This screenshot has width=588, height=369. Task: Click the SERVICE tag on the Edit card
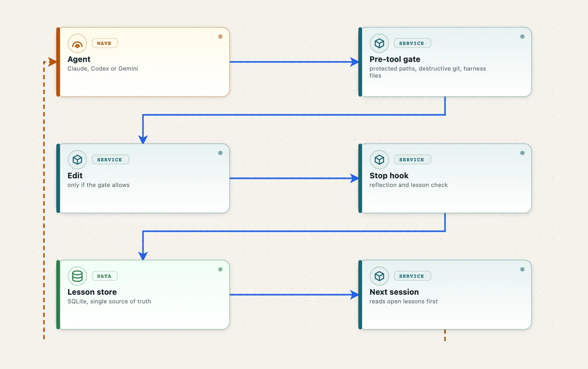pyautogui.click(x=110, y=160)
